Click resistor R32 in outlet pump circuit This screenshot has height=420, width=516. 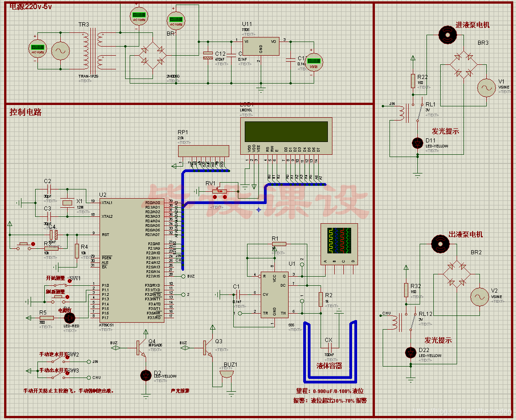(x=406, y=290)
